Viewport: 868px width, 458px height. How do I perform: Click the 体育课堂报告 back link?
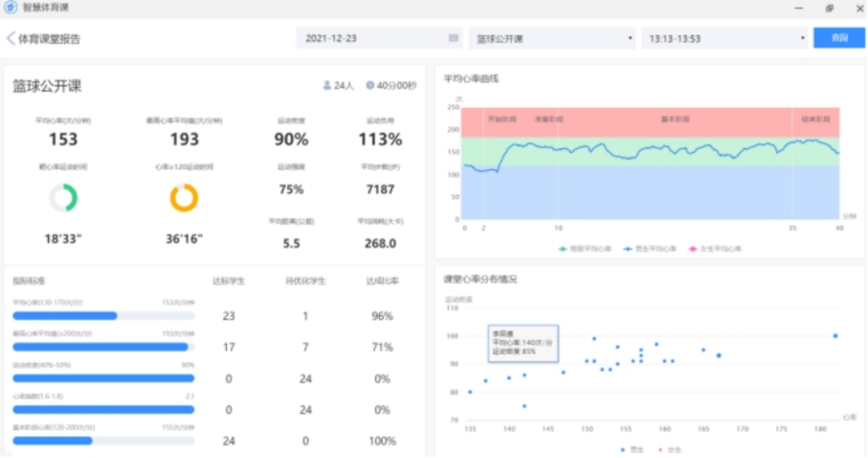tap(49, 39)
